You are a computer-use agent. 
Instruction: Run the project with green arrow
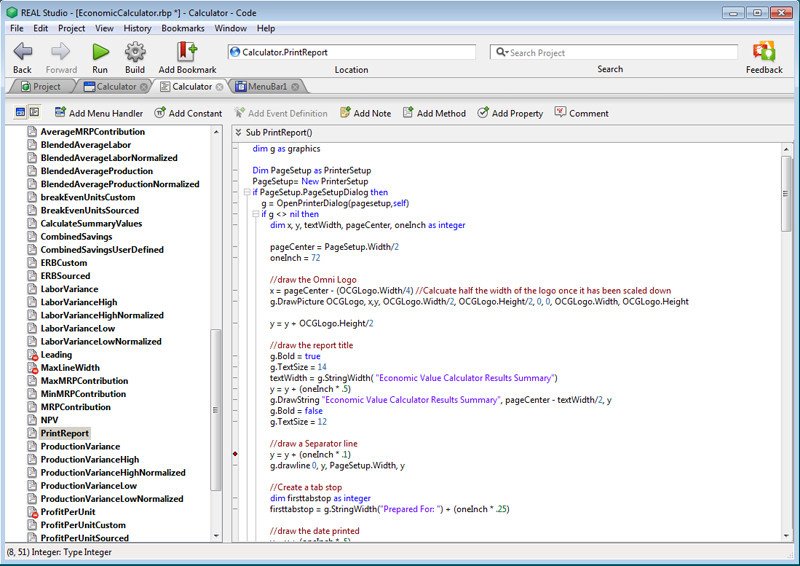pyautogui.click(x=100, y=51)
